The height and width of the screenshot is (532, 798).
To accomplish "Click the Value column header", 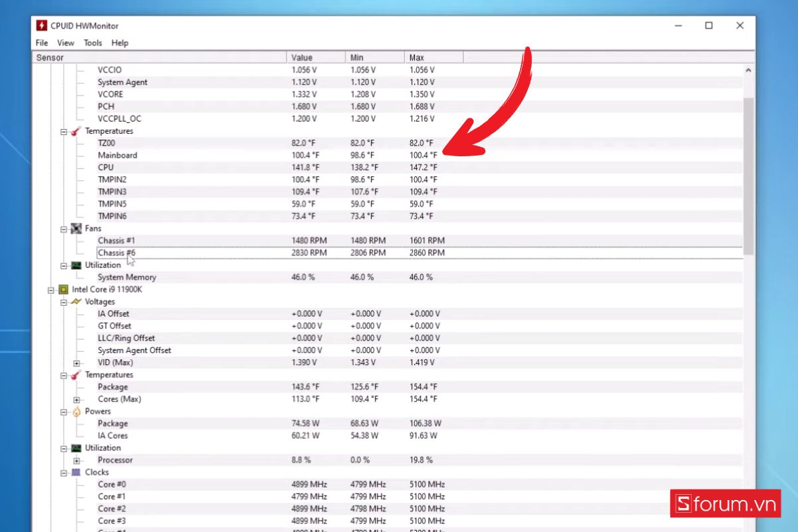I will (316, 57).
